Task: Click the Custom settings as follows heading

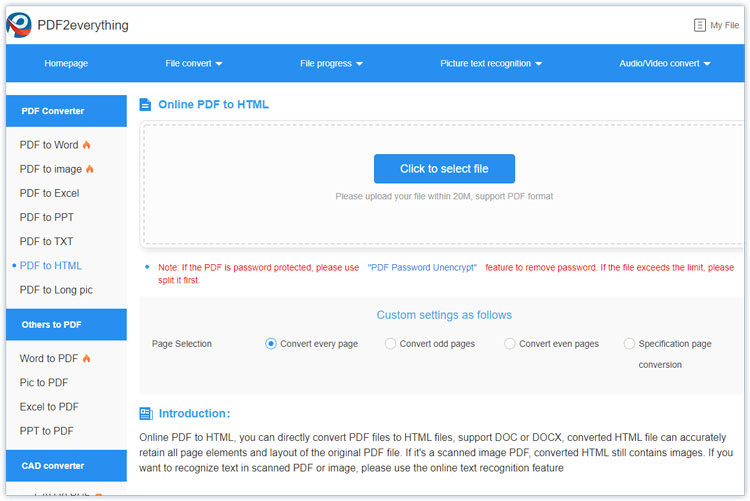Action: click(444, 315)
